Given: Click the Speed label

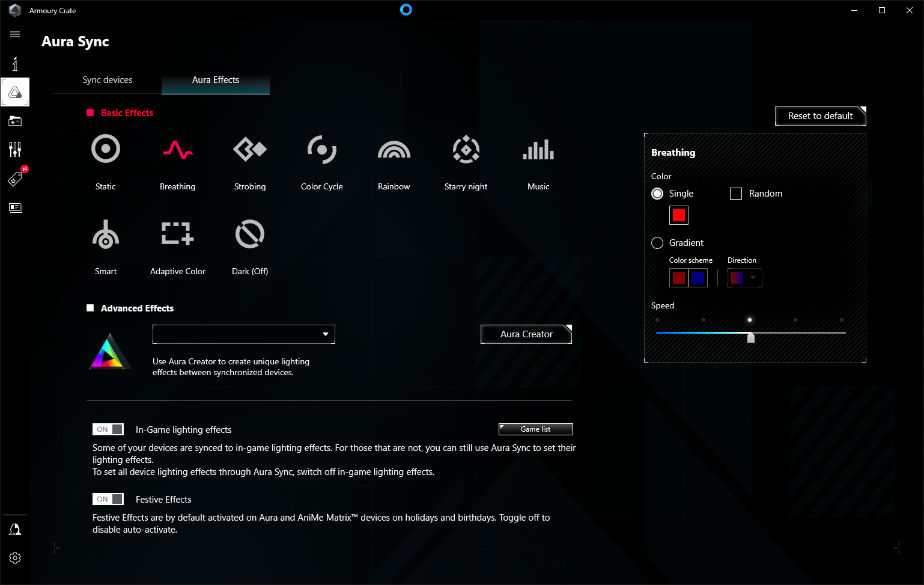Looking at the screenshot, I should point(663,305).
